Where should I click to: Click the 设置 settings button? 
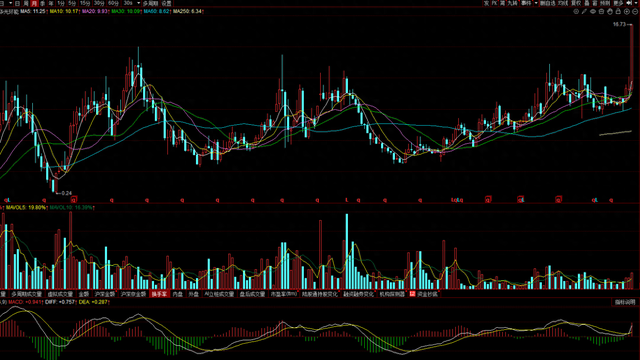click(167, 3)
